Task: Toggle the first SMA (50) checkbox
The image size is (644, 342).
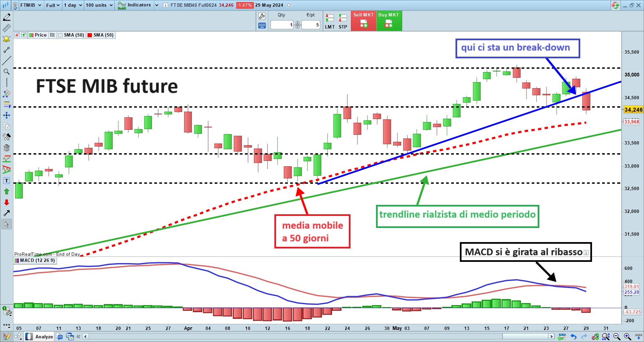Action: click(x=60, y=35)
